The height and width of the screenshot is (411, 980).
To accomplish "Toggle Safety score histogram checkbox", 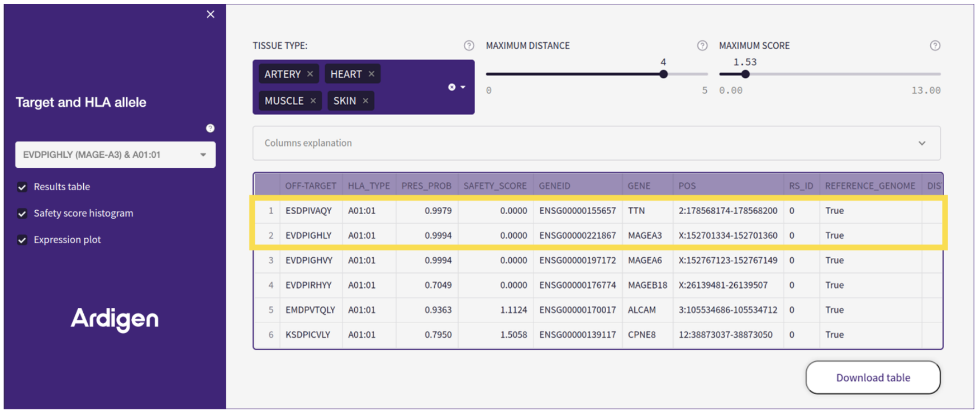I will [22, 214].
